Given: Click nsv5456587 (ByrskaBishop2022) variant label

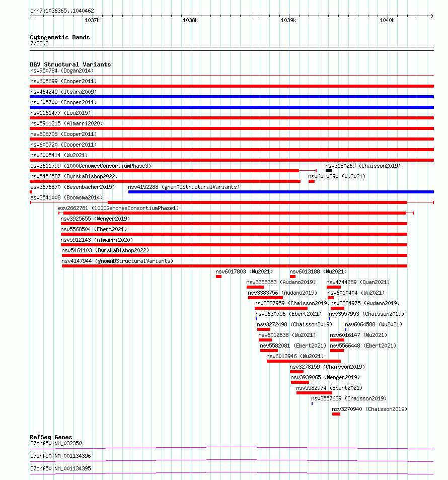Looking at the screenshot, I should pyautogui.click(x=74, y=177).
